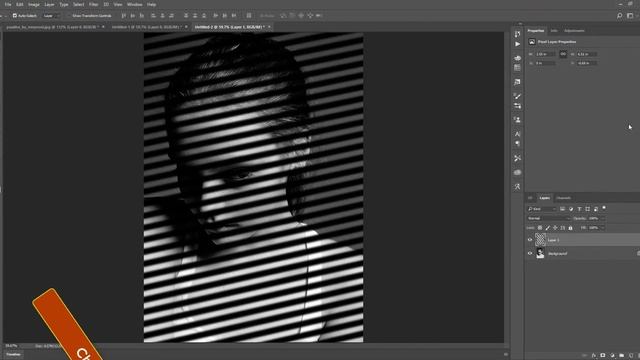Toggle layer filtering on/off switch
Image resolution: width=640 pixels, height=360 pixels.
pyautogui.click(x=604, y=208)
